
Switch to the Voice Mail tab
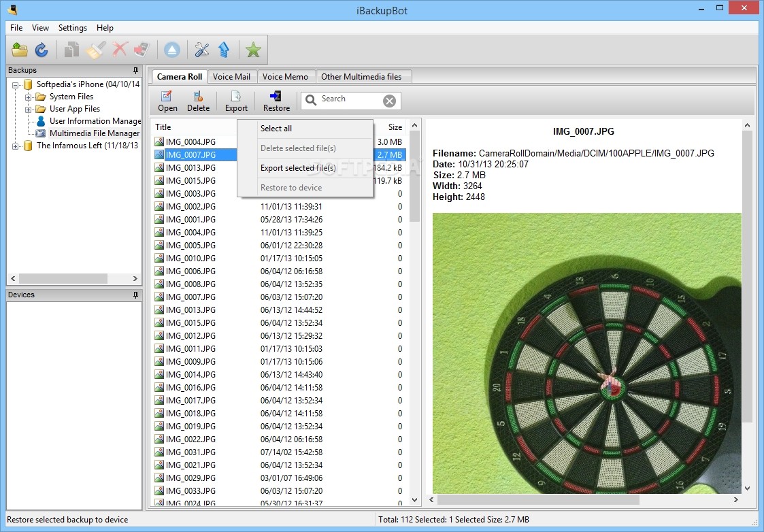[x=231, y=76]
